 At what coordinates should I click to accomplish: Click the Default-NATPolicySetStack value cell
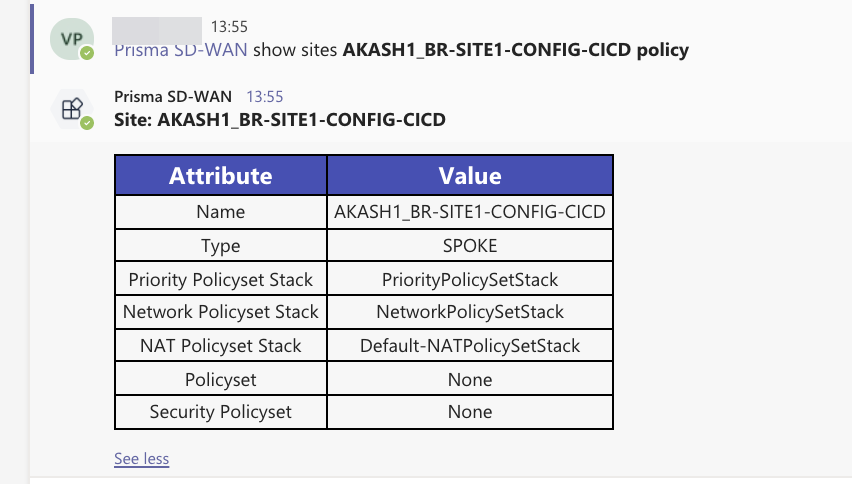point(470,346)
